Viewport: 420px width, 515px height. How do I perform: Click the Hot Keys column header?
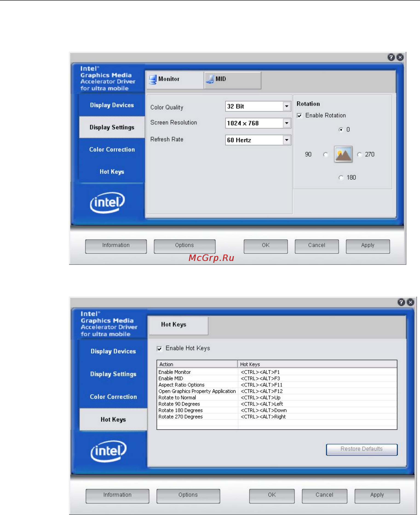coord(317,364)
